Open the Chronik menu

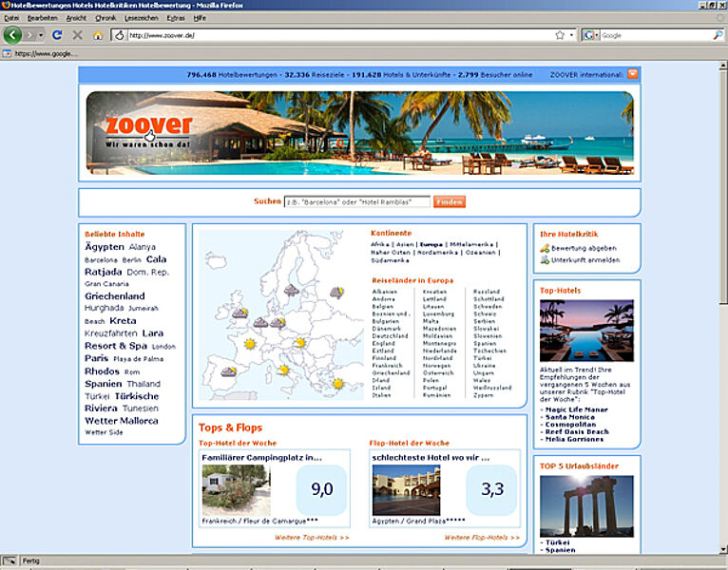tap(105, 18)
